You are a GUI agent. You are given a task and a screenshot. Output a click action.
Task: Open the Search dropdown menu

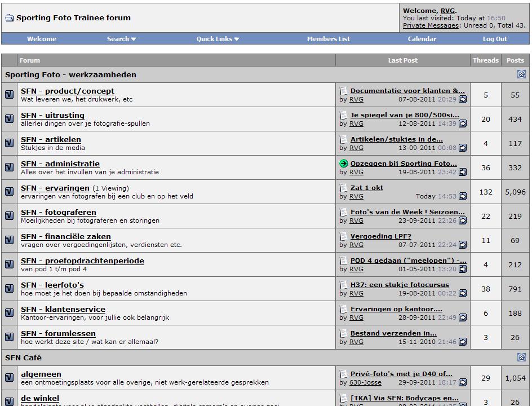(121, 39)
